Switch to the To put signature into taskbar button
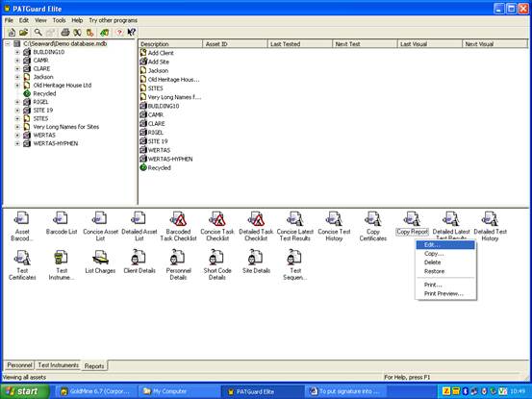The width and height of the screenshot is (532, 399). click(345, 391)
